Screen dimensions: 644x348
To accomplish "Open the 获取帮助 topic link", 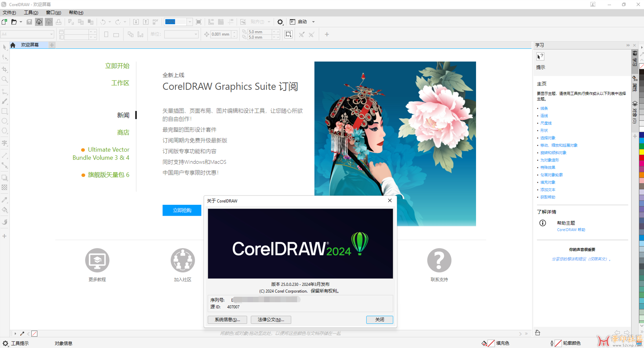I will click(548, 197).
